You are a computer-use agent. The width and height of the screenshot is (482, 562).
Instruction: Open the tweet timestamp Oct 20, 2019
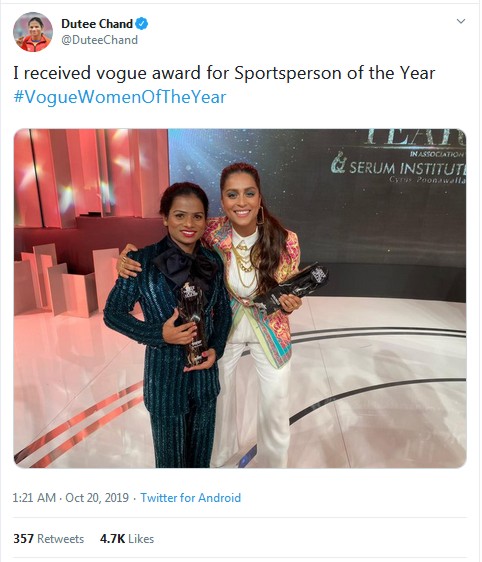point(71,498)
